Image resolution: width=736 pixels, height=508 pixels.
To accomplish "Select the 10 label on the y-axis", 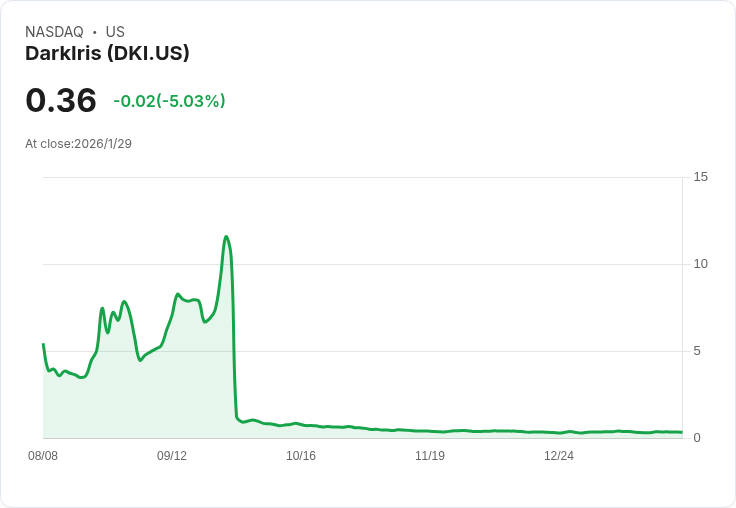I will click(700, 264).
